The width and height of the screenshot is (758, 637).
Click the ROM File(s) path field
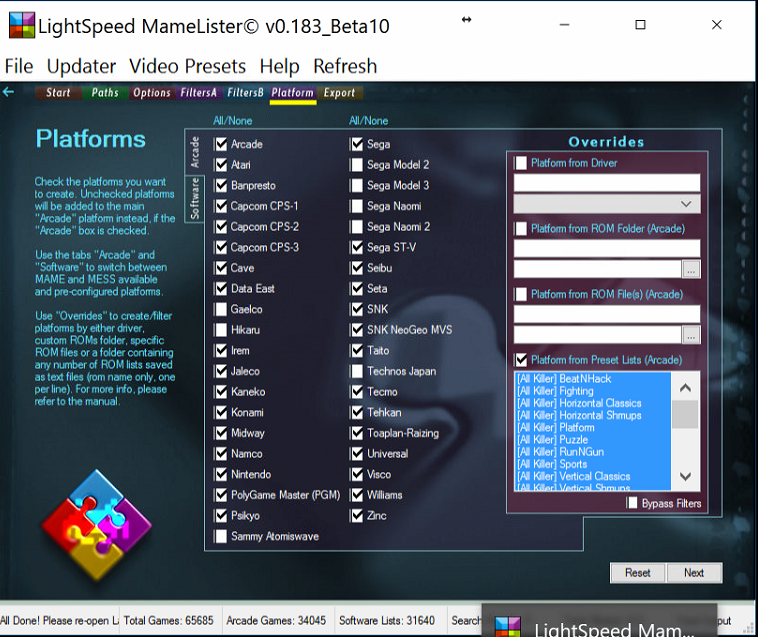coord(598,335)
